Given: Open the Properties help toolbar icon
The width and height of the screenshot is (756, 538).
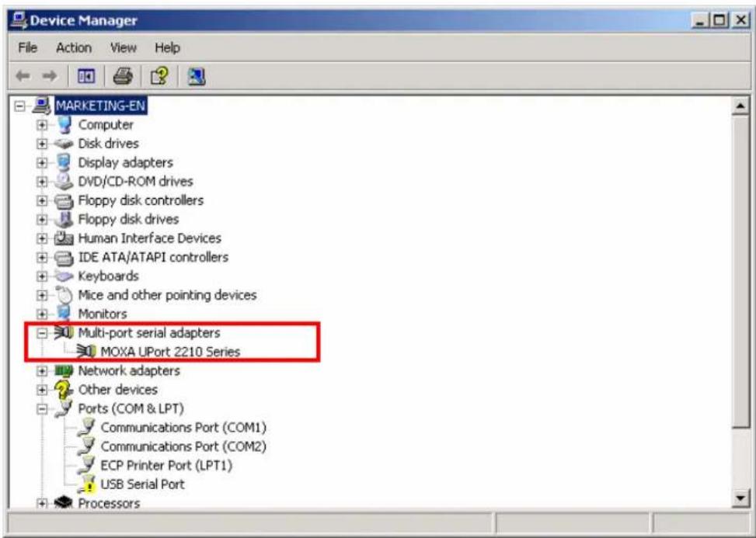Looking at the screenshot, I should [x=159, y=76].
